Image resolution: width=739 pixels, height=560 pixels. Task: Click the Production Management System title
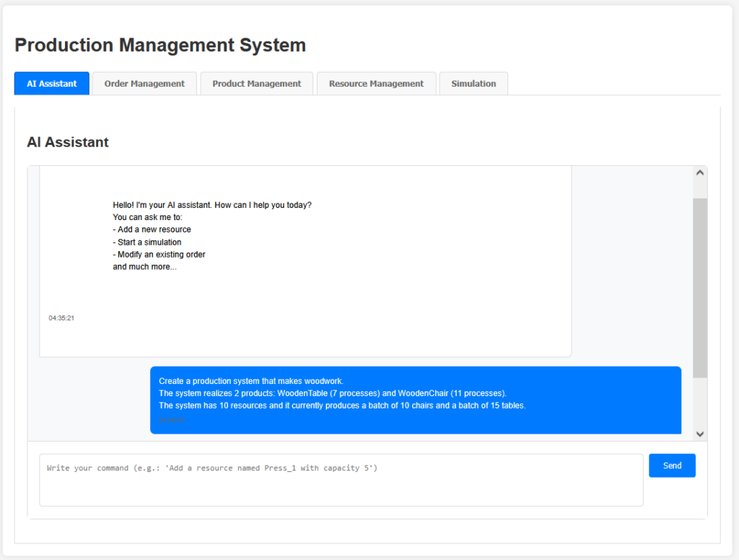click(x=160, y=45)
